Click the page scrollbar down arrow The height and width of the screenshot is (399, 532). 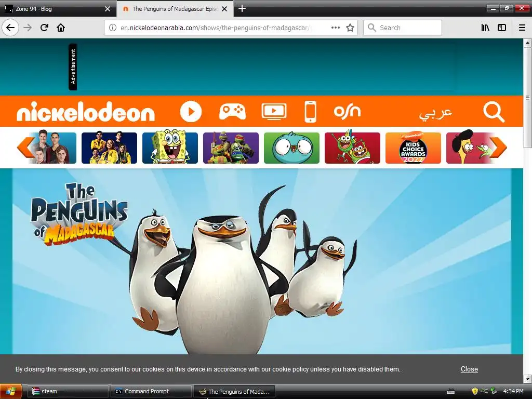527,379
